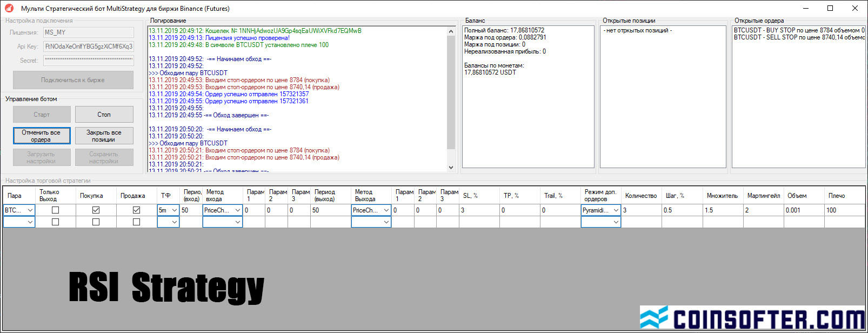Viewport: 868px width, 333px height.
Task: Click the Trail, % cell in the BTC row
Action: 560,210
